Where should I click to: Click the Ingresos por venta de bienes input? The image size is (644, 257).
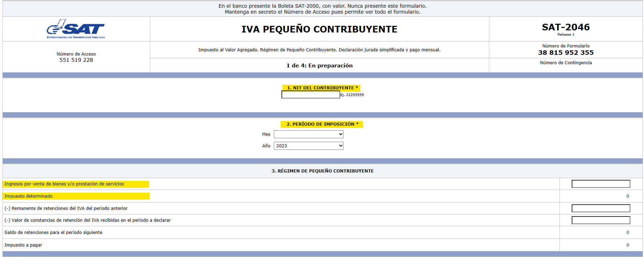point(601,184)
